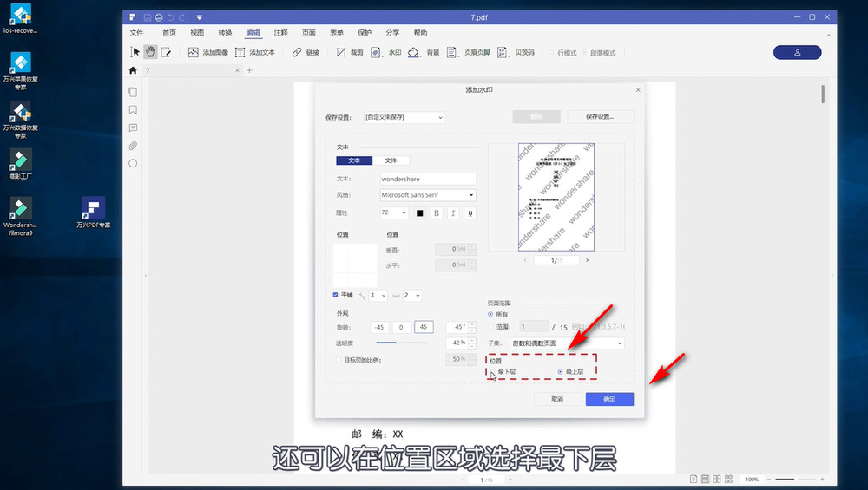Open the 水印 watermark tool
This screenshot has width=868, height=490.
pyautogui.click(x=386, y=53)
